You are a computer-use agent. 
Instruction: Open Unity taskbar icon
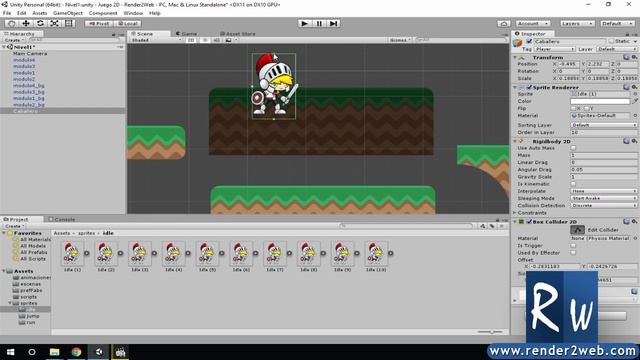click(99, 352)
